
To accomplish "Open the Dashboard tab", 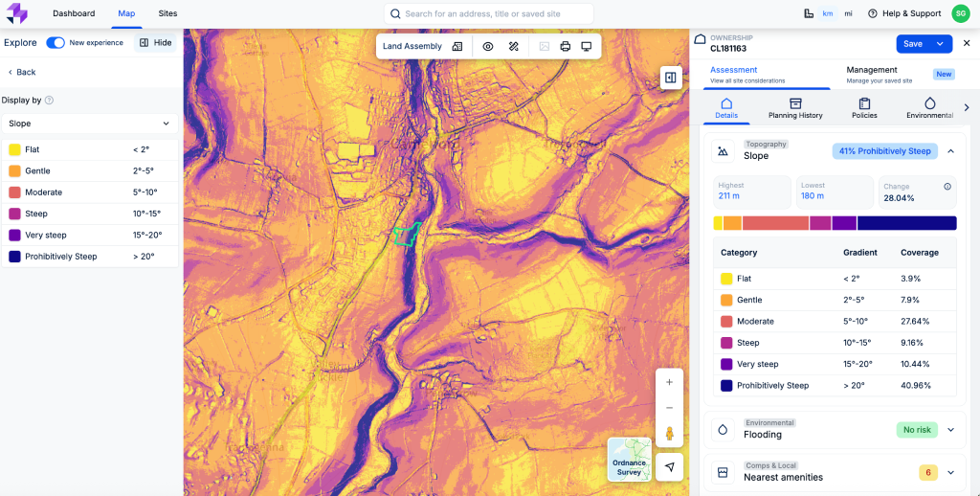I will pyautogui.click(x=74, y=13).
